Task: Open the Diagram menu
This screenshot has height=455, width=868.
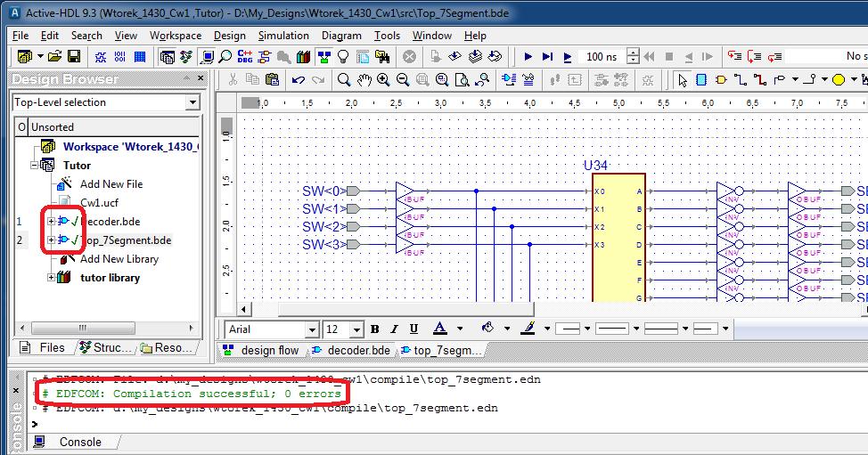Action: 341,36
